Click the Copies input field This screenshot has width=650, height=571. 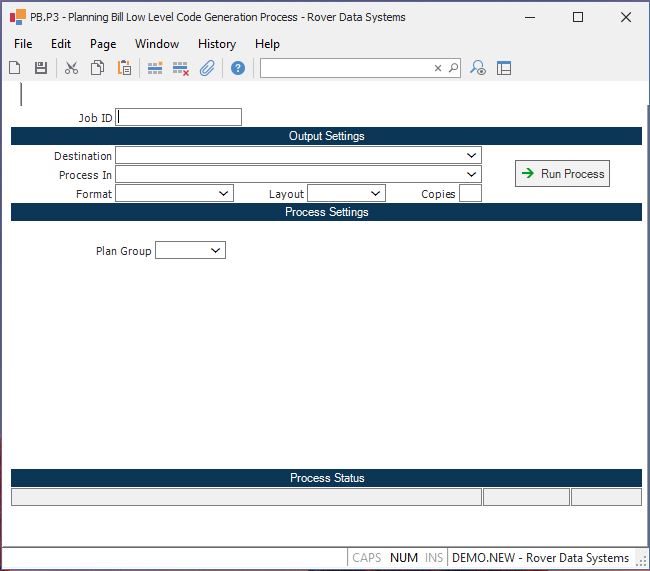[x=470, y=194]
